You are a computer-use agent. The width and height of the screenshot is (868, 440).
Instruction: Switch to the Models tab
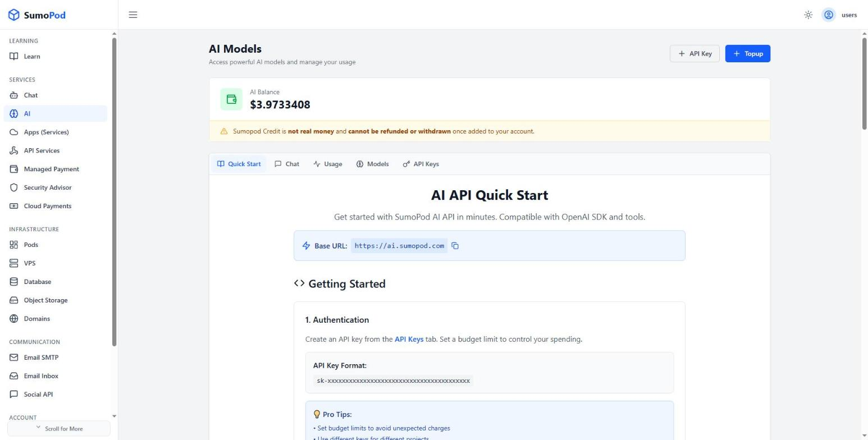coord(372,164)
